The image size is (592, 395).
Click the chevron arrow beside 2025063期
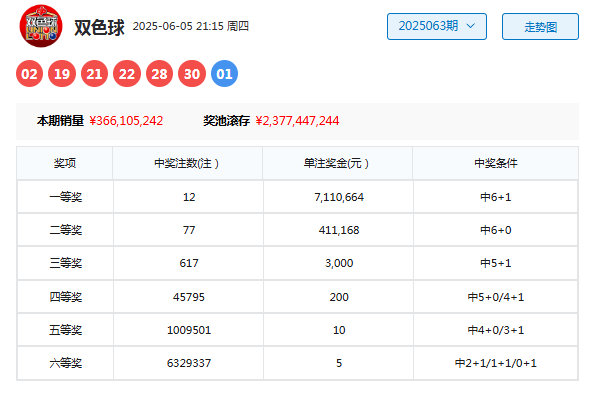pos(470,26)
